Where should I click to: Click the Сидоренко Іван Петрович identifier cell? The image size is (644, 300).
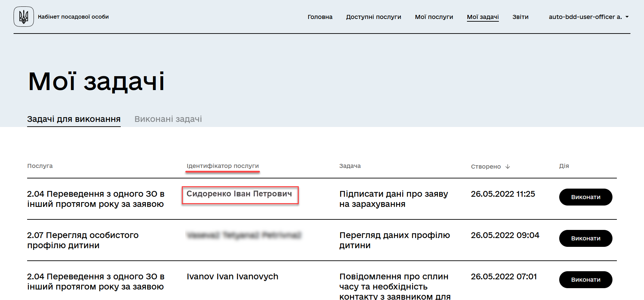[239, 194]
